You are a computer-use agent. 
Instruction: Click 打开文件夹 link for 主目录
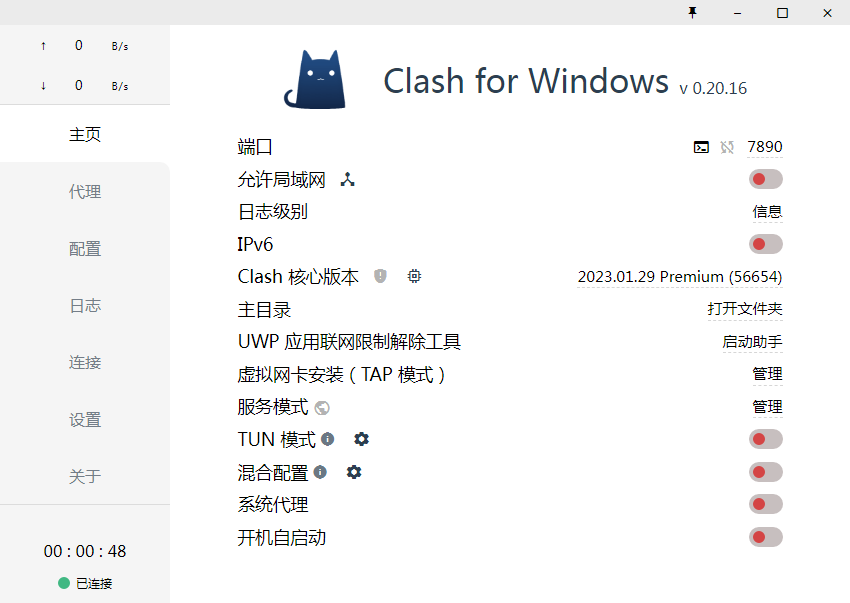[745, 309]
